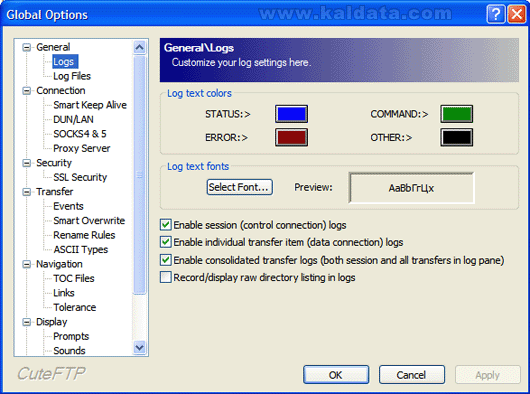Open SOCKS4 & 5 settings
The width and height of the screenshot is (530, 394).
pyautogui.click(x=80, y=134)
